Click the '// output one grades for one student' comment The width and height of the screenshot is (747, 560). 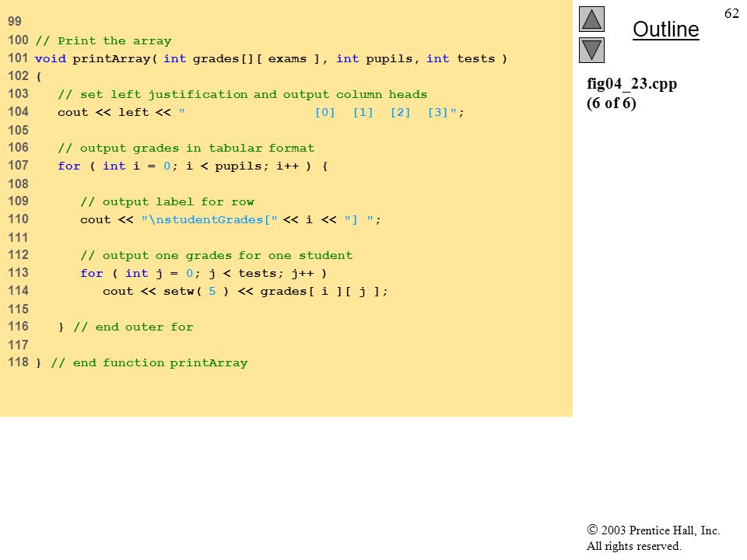click(x=216, y=256)
